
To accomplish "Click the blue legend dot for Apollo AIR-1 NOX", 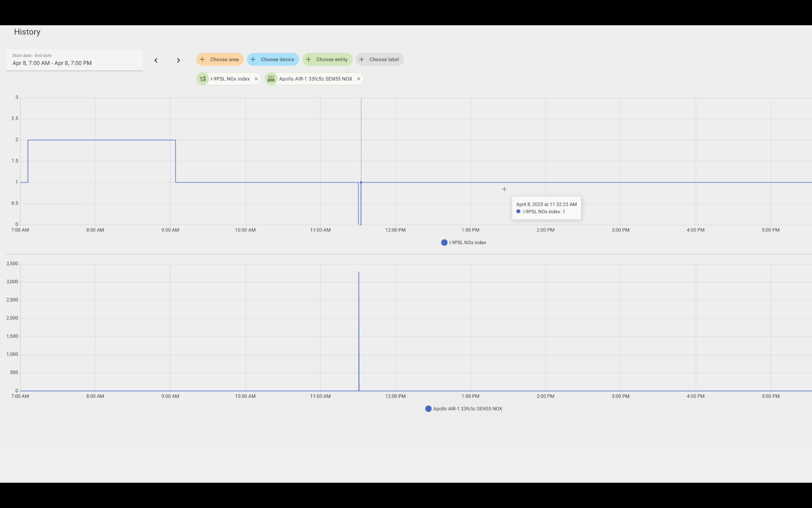I will [x=428, y=409].
